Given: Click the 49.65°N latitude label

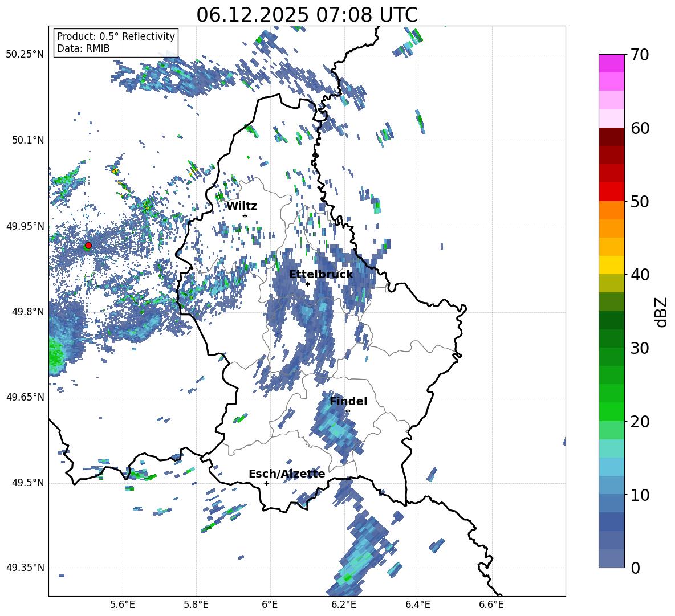Looking at the screenshot, I should point(25,397).
